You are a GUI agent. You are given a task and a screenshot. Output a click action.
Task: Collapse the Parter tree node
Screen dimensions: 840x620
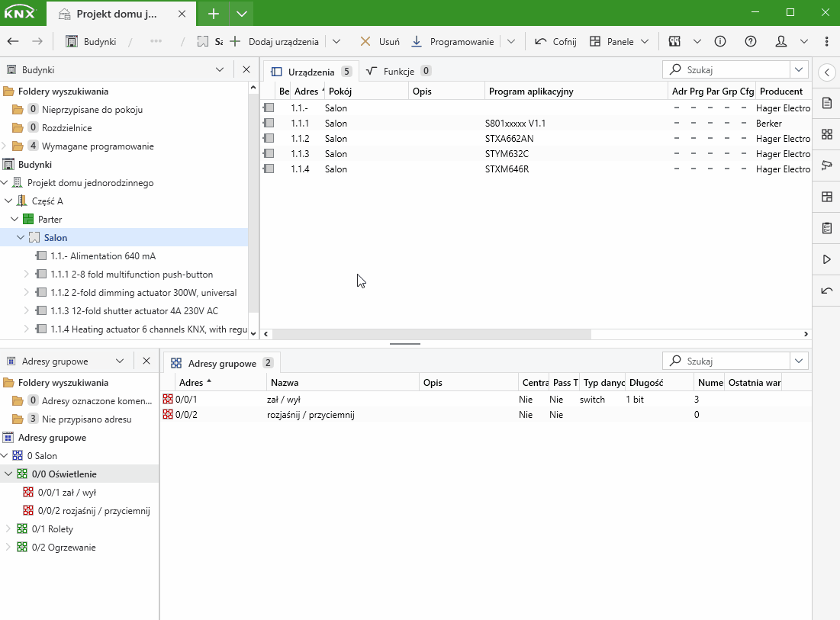[14, 220]
